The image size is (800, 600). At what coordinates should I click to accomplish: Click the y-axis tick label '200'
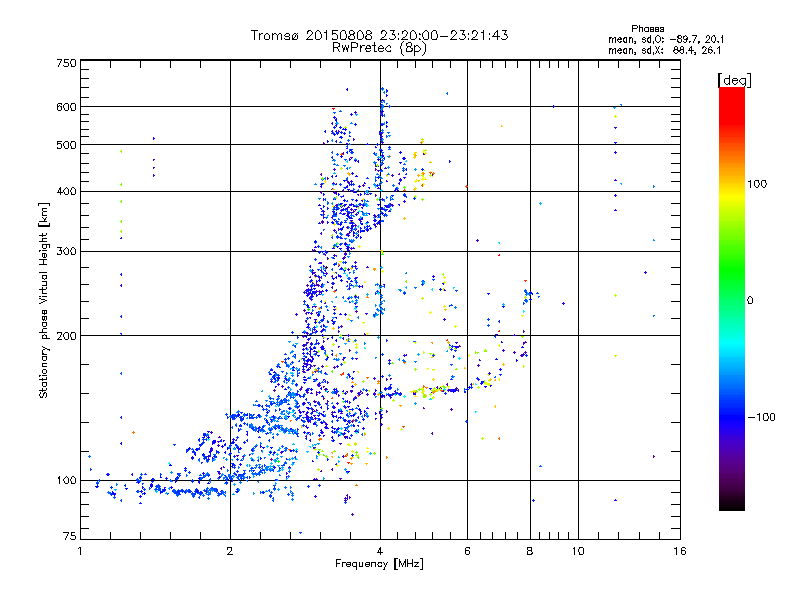[66, 336]
